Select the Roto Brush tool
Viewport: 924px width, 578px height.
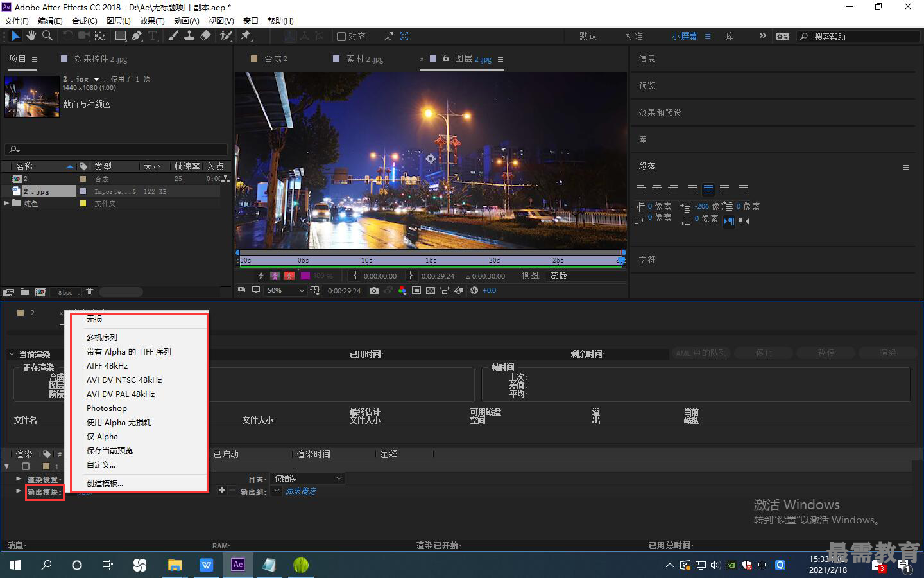[226, 36]
